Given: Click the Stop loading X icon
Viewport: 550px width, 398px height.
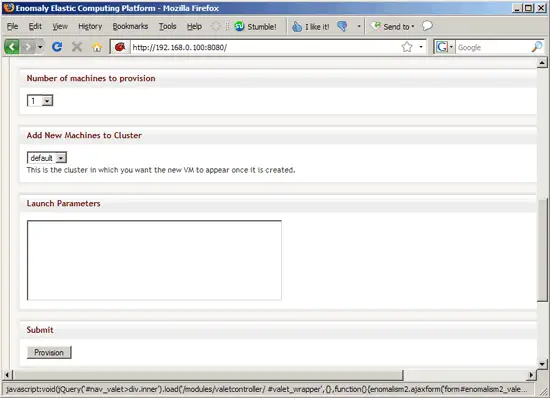Looking at the screenshot, I should (77, 47).
